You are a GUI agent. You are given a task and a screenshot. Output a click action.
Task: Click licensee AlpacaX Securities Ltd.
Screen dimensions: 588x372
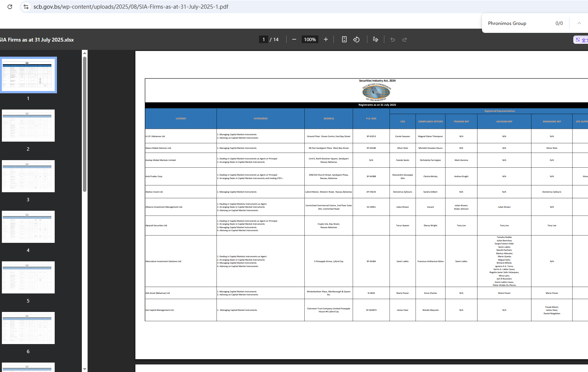157,225
